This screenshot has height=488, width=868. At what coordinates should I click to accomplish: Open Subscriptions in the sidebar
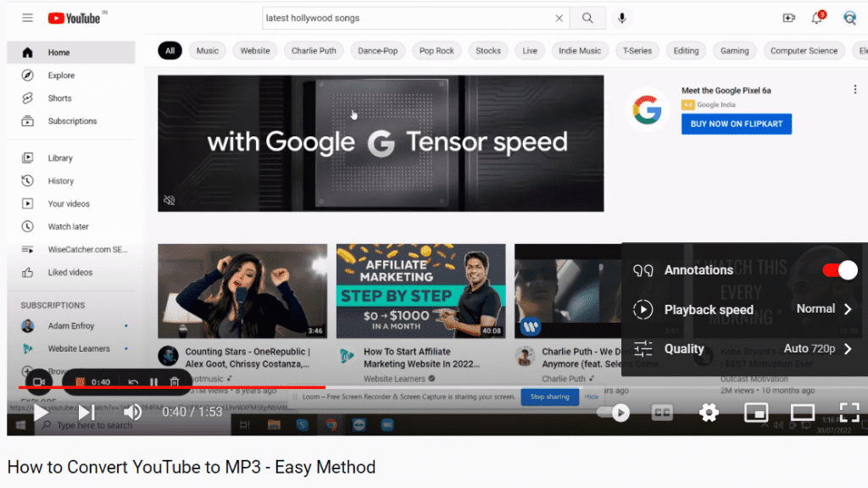71,121
